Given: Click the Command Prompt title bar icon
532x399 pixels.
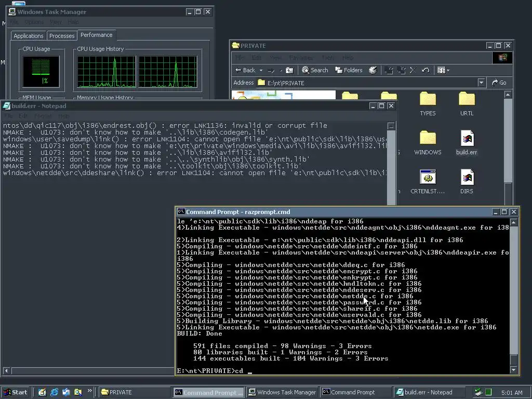Looking at the screenshot, I should pyautogui.click(x=181, y=212).
